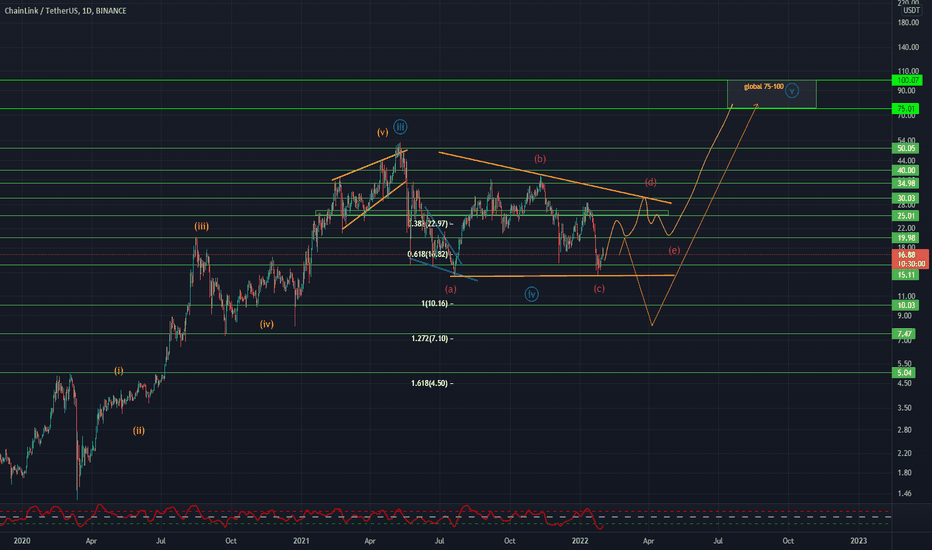932x550 pixels.
Task: Select the orange (ii) wave label
Action: pyautogui.click(x=138, y=430)
